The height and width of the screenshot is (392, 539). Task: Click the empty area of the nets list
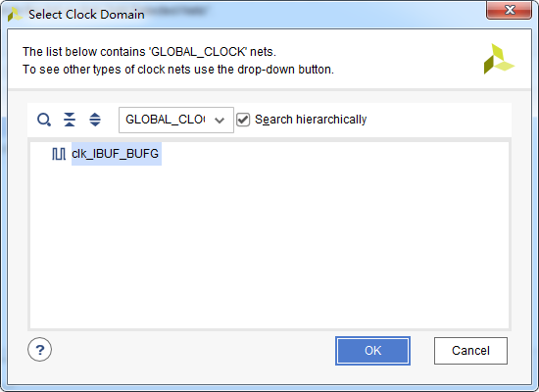[269, 248]
